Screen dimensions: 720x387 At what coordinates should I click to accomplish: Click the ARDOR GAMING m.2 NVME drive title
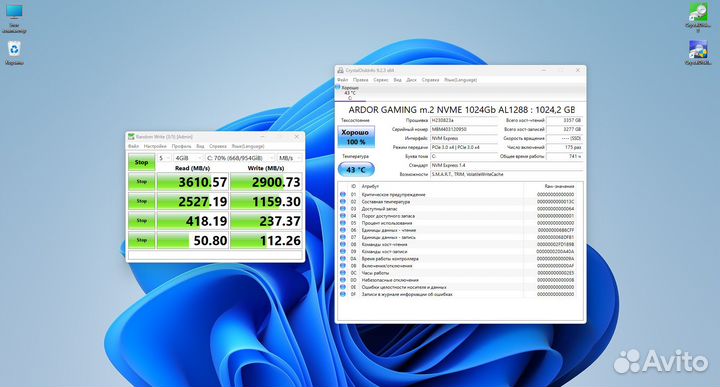coord(461,110)
